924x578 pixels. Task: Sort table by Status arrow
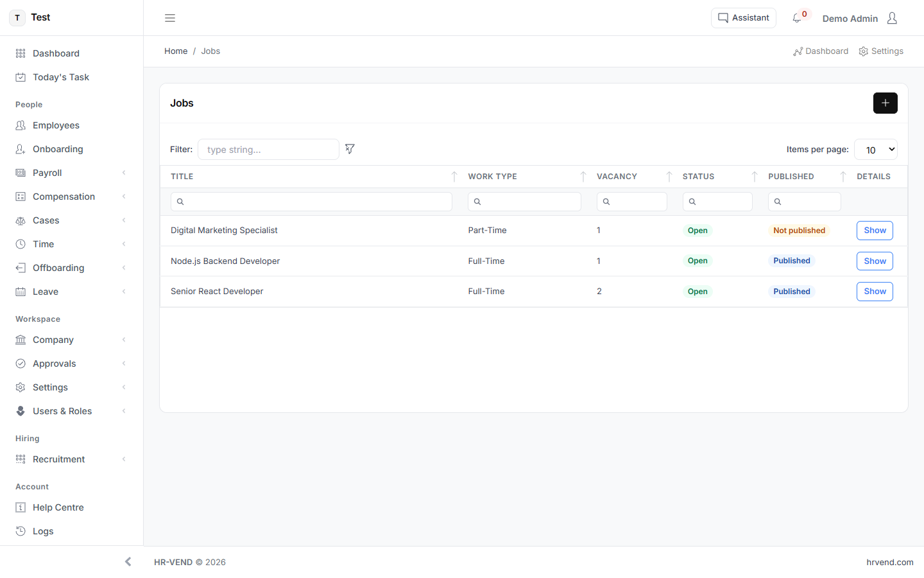pos(755,177)
